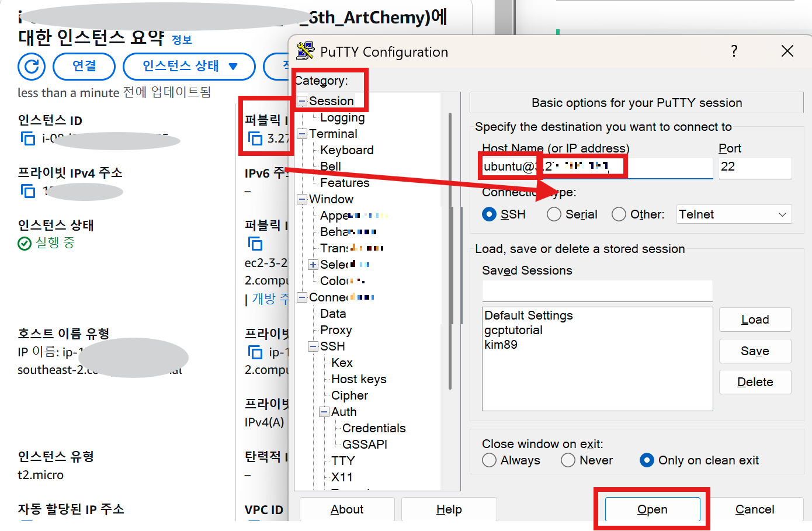
Task: Click the refresh icon in the AWS console
Action: click(32, 67)
